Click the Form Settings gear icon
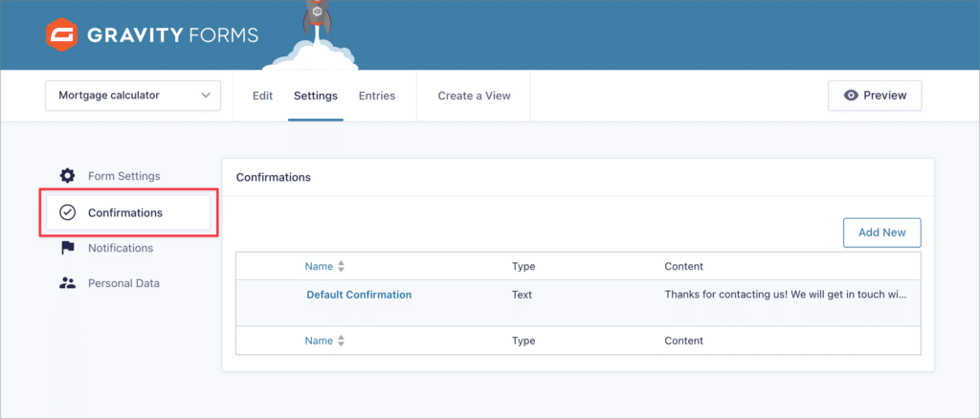 pyautogui.click(x=67, y=175)
